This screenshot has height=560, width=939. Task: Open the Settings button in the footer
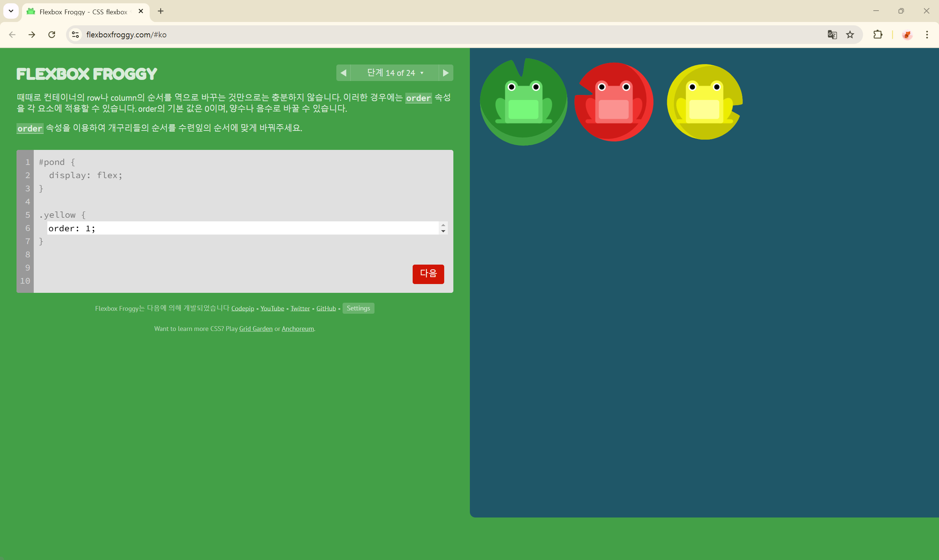point(358,308)
